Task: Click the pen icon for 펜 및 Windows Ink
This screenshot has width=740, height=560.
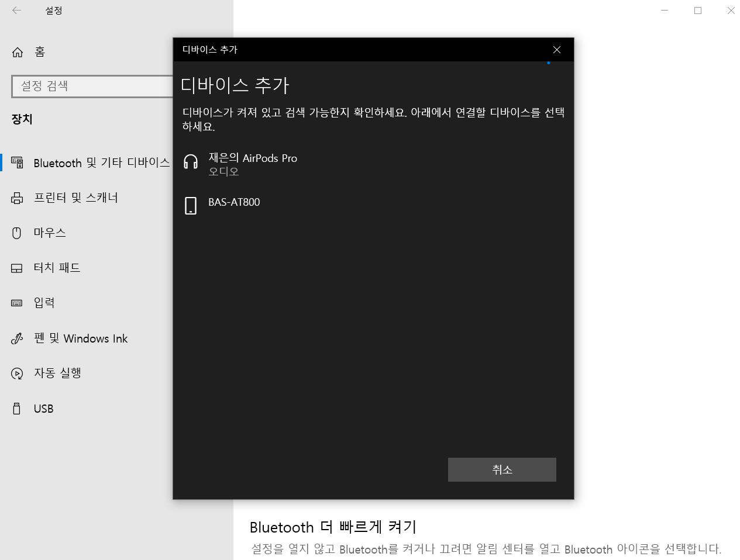Action: 17,338
